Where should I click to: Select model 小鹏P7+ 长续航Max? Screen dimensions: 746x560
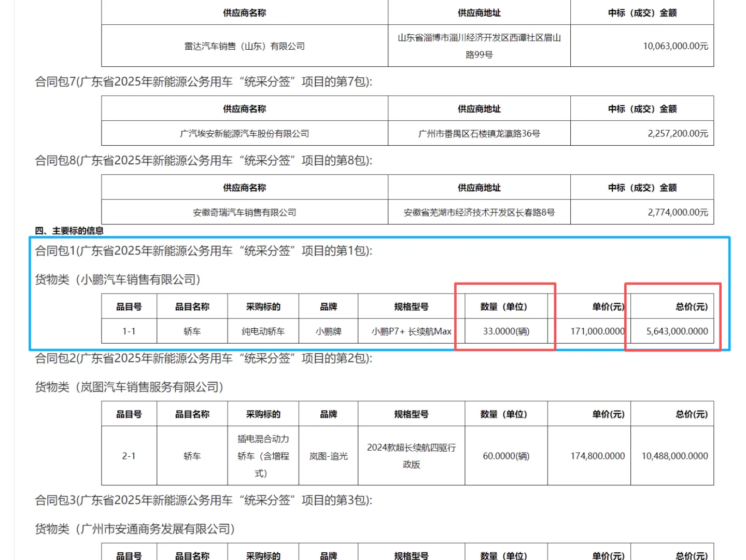(x=412, y=331)
